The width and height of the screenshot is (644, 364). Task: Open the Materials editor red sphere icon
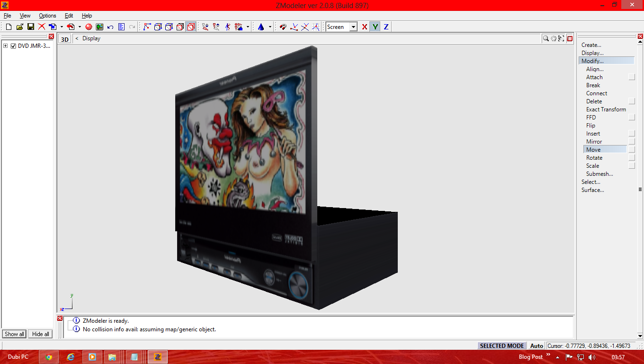point(89,27)
